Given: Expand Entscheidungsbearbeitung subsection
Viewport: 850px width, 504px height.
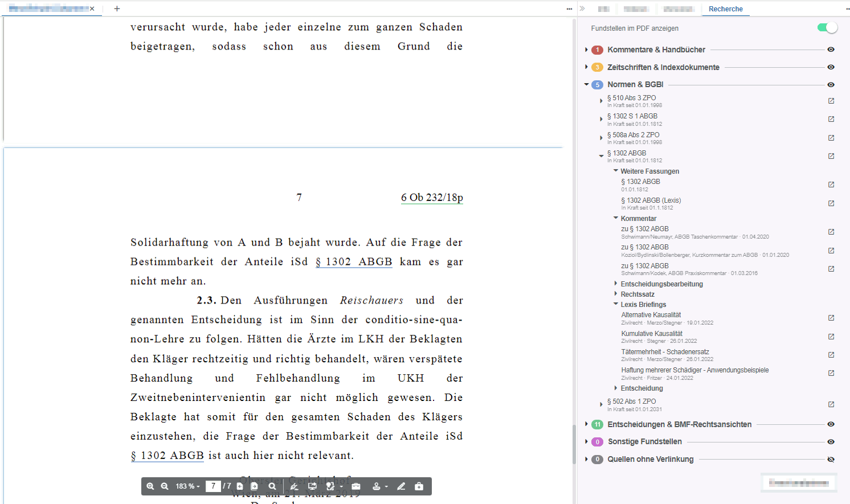Looking at the screenshot, I should 616,284.
